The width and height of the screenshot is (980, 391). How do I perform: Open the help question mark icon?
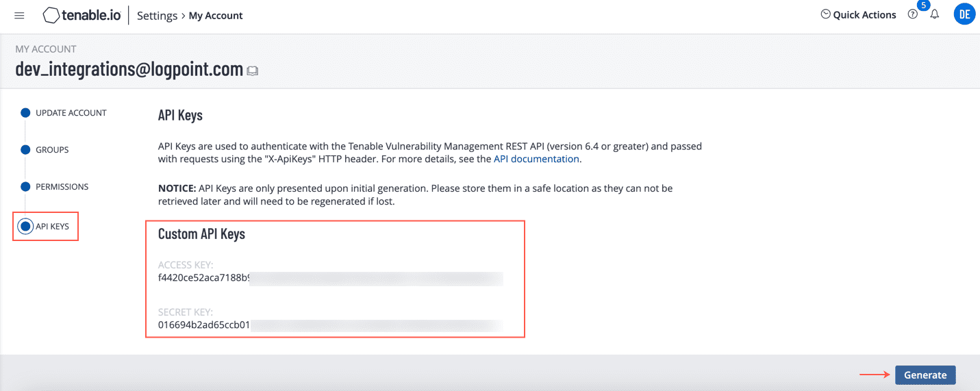pyautogui.click(x=912, y=14)
